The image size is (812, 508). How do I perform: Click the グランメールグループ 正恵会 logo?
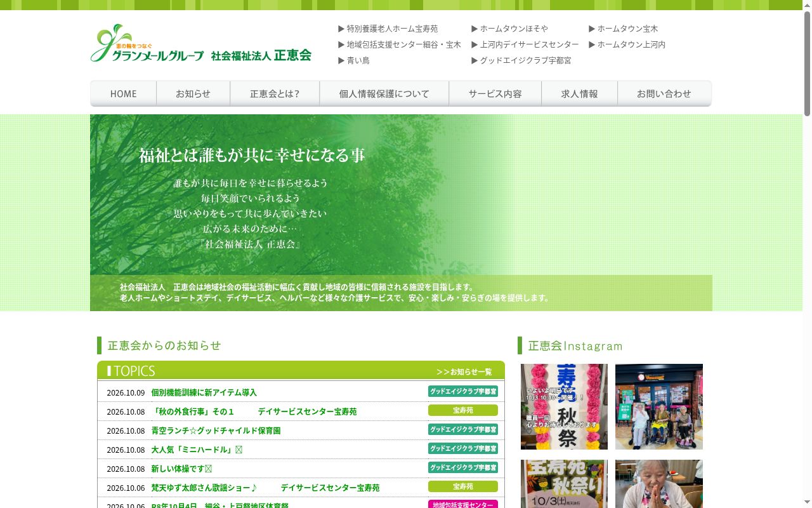point(201,43)
